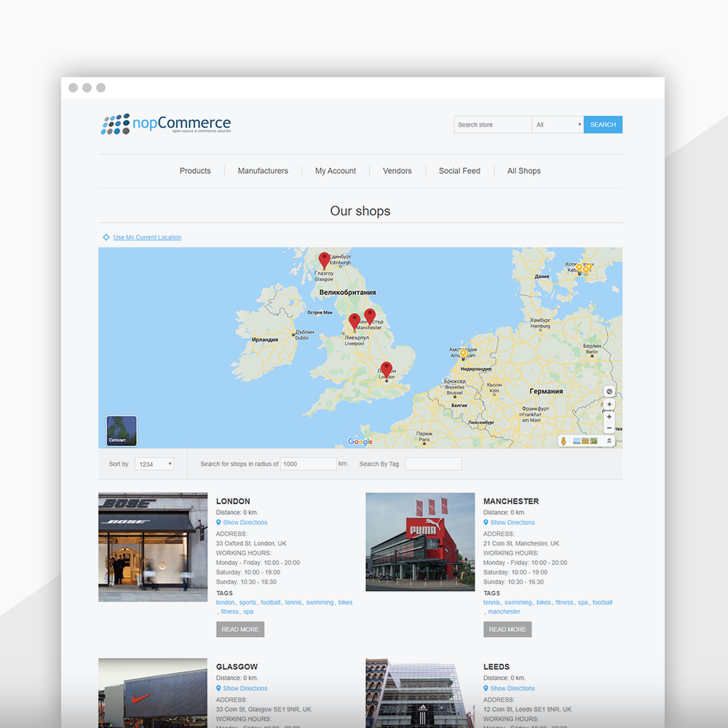The width and height of the screenshot is (728, 728).
Task: Click the 'tennis' tag under Manchester shop
Action: 491,602
